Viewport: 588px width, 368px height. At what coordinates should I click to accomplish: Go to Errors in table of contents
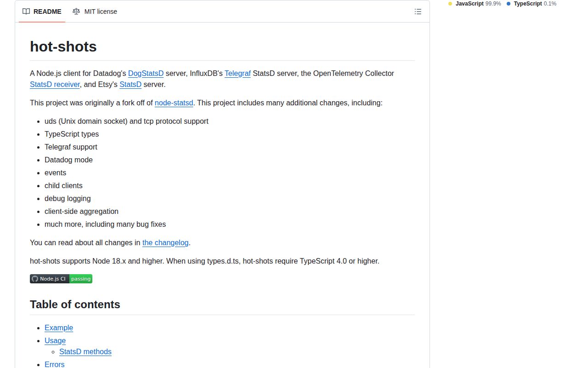[x=55, y=364]
